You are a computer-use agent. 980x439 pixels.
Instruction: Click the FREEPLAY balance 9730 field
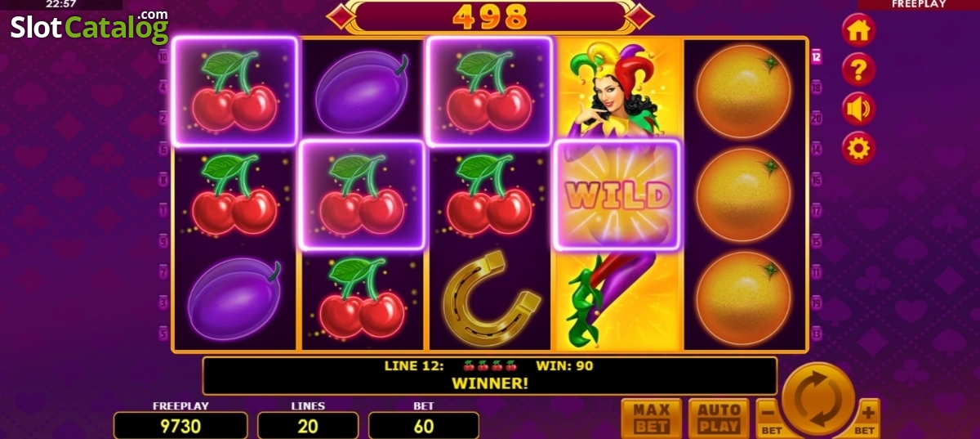click(x=180, y=426)
